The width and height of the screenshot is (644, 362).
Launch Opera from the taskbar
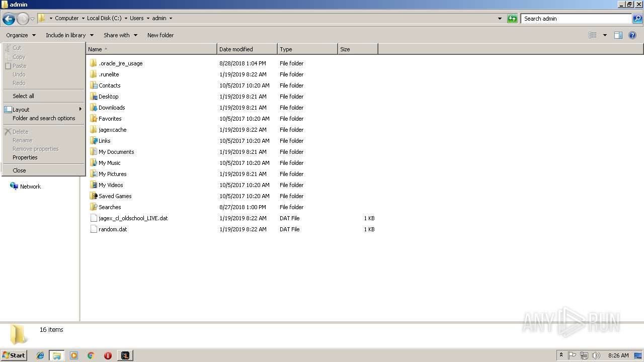(108, 355)
